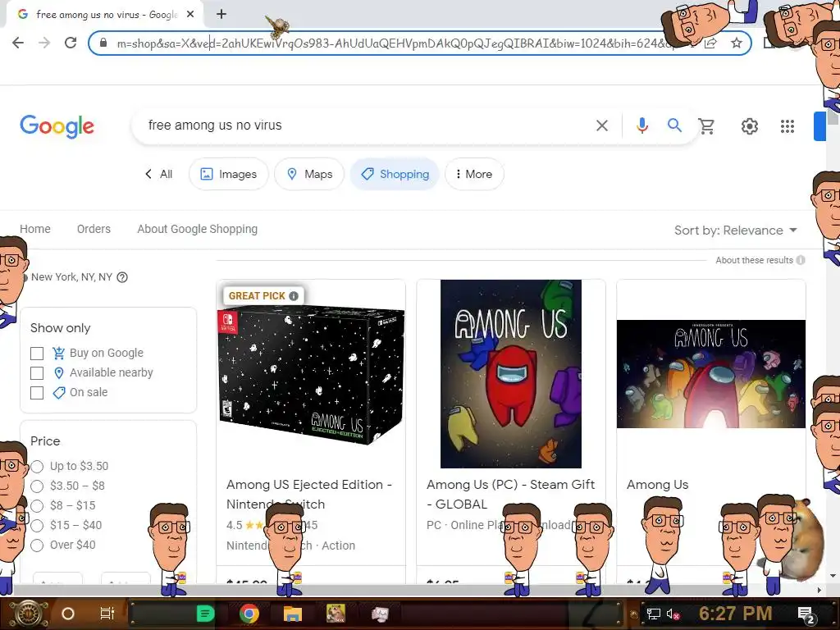Select the $8 – $15 price option
840x630 pixels.
pos(37,505)
